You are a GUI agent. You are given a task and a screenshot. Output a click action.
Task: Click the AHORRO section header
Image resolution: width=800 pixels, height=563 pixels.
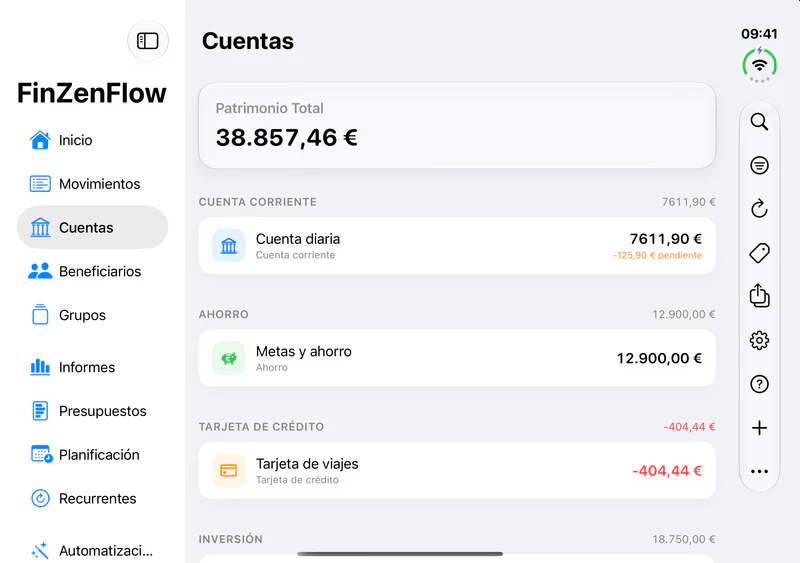click(223, 314)
